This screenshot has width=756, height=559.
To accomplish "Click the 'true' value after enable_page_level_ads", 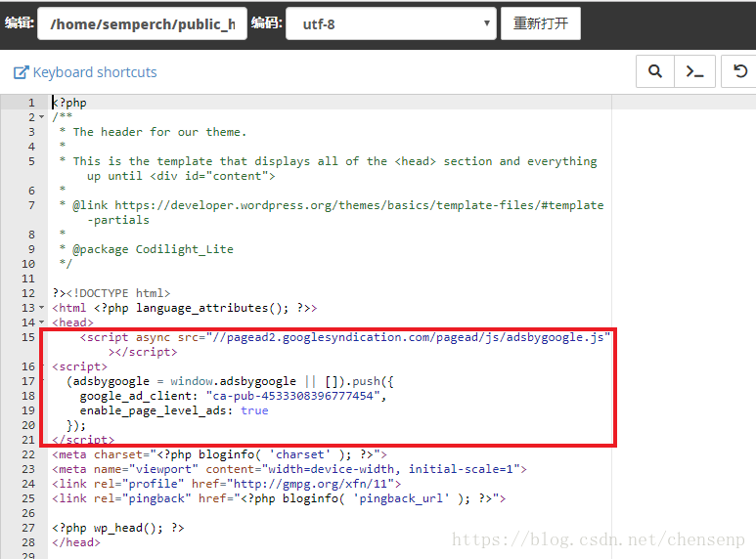I will click(254, 410).
